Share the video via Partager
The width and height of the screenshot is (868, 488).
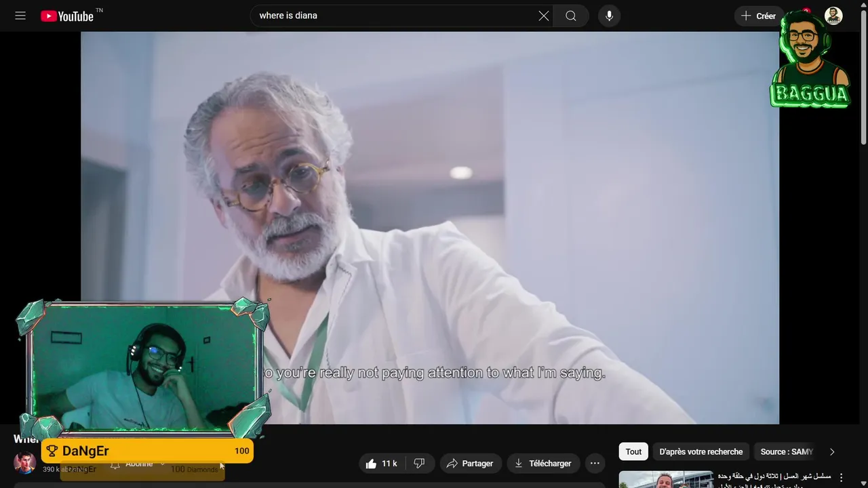click(471, 464)
